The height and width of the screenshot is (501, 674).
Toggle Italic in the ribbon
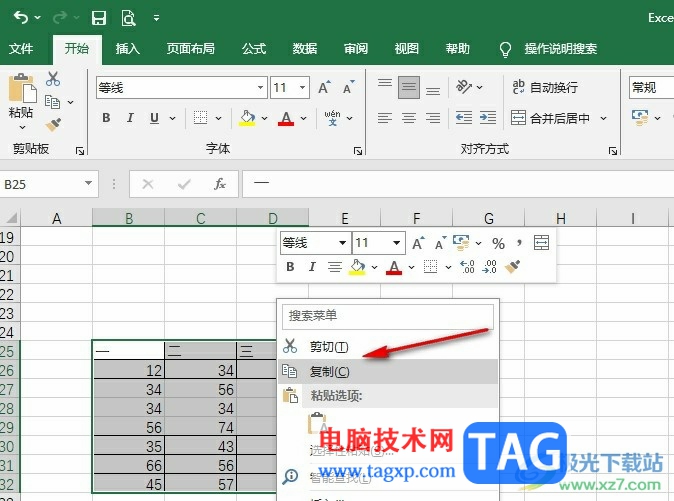click(130, 117)
